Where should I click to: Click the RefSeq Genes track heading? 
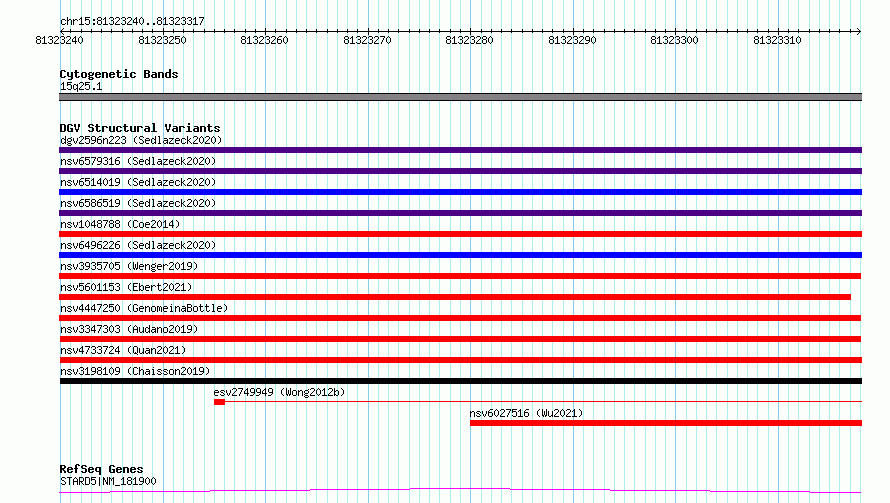pyautogui.click(x=101, y=469)
